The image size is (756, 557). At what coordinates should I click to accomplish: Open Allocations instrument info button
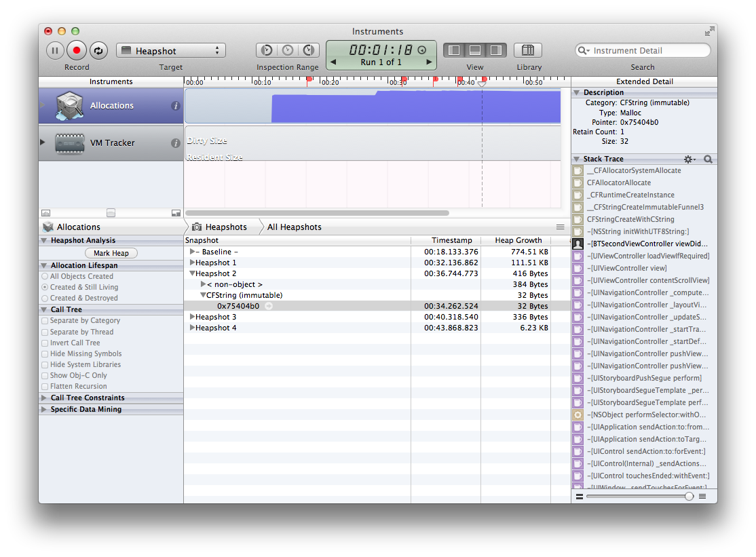tap(176, 106)
